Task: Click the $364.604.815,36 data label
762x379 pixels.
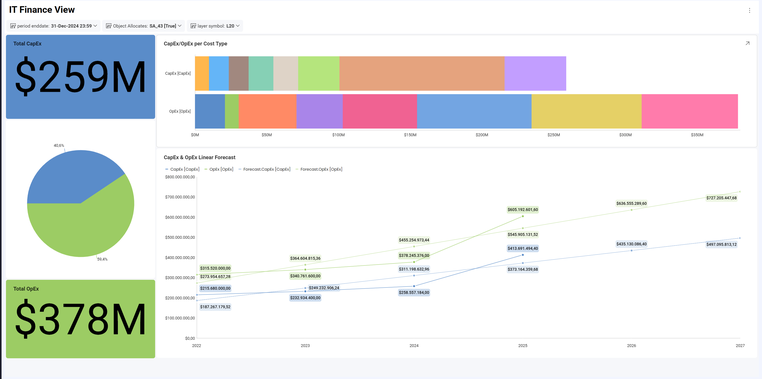Action: (305, 258)
